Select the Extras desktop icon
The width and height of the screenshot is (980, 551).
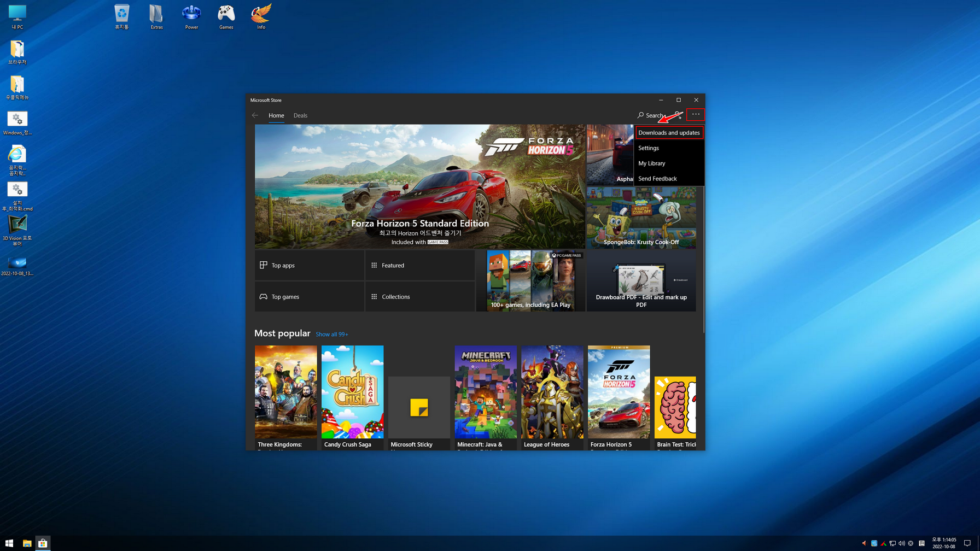(156, 17)
